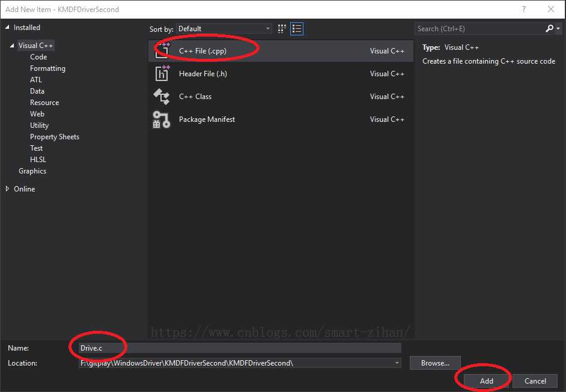Select the Resource category
Image resolution: width=566 pixels, height=392 pixels.
pos(44,103)
